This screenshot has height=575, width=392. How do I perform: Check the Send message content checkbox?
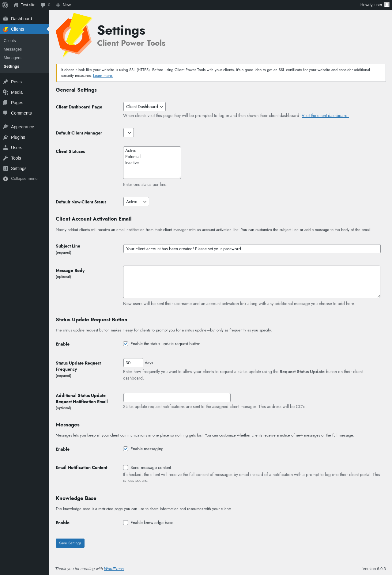126,467
